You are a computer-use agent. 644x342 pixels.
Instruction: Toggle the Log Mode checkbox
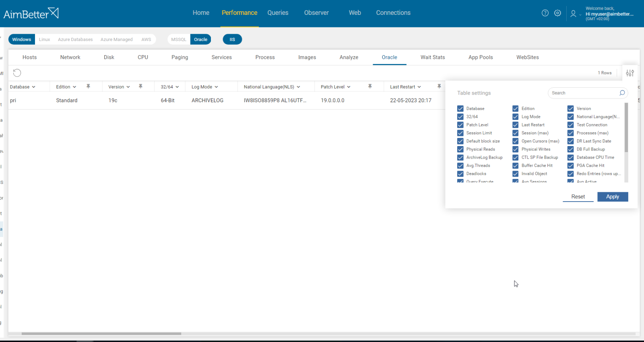[x=515, y=117]
